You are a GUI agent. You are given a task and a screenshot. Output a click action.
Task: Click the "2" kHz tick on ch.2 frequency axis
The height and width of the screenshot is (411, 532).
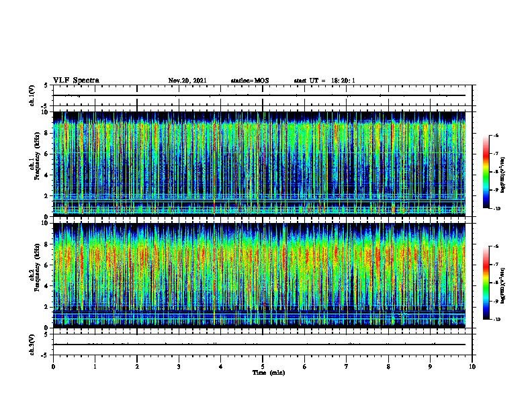click(x=46, y=307)
